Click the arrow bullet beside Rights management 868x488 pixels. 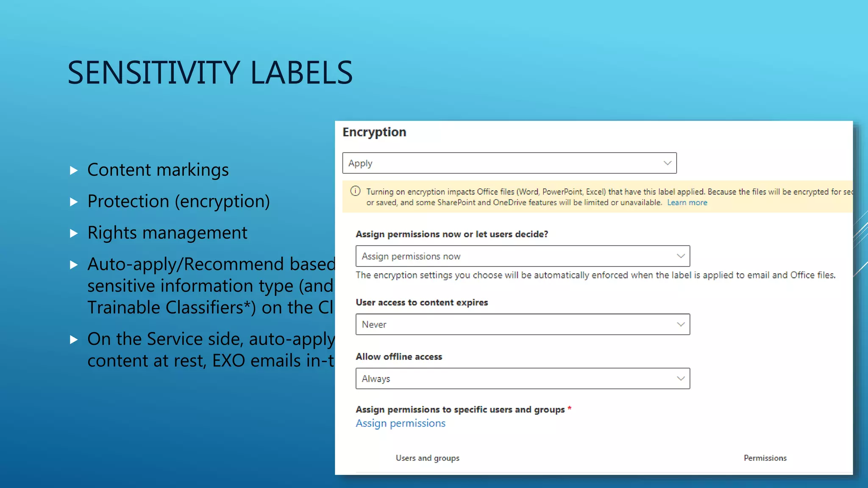click(x=74, y=233)
